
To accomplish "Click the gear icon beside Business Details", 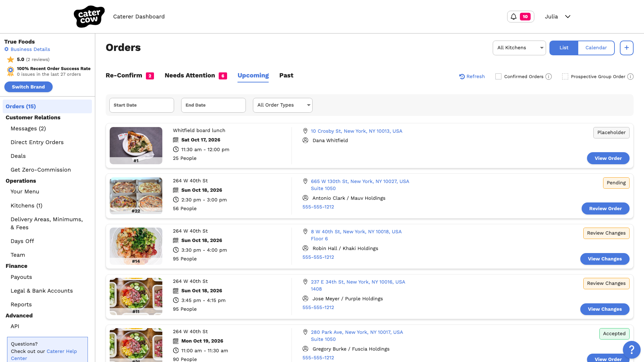I will (x=6, y=49).
